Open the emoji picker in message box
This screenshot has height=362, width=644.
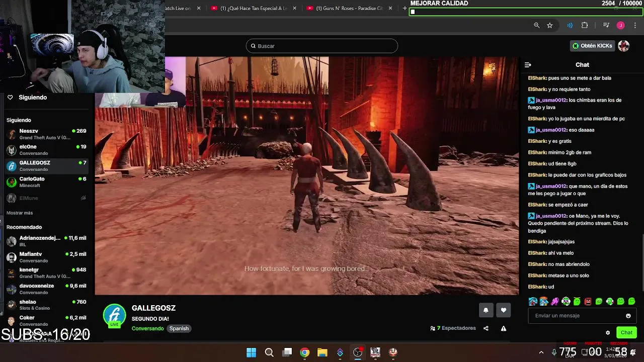point(628,316)
